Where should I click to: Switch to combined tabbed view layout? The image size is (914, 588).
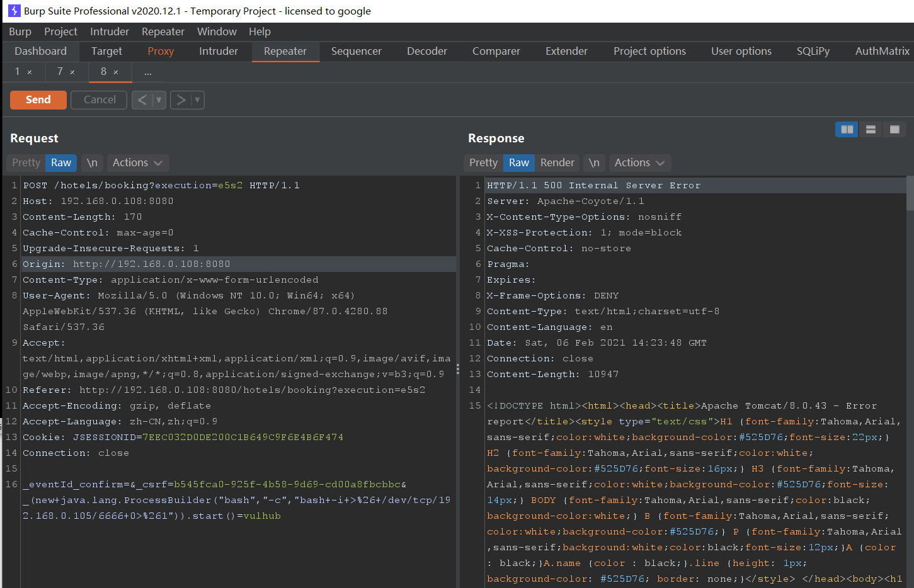[894, 129]
